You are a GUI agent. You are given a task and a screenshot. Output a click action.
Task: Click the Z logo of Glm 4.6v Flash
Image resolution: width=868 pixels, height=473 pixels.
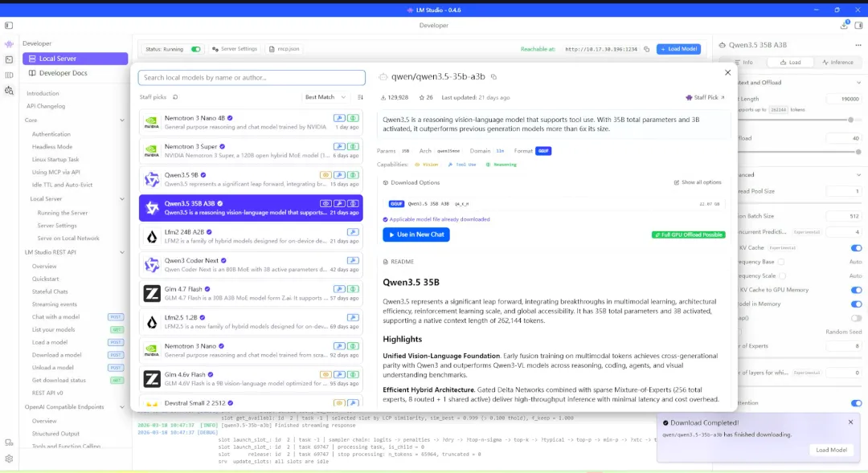[152, 379]
